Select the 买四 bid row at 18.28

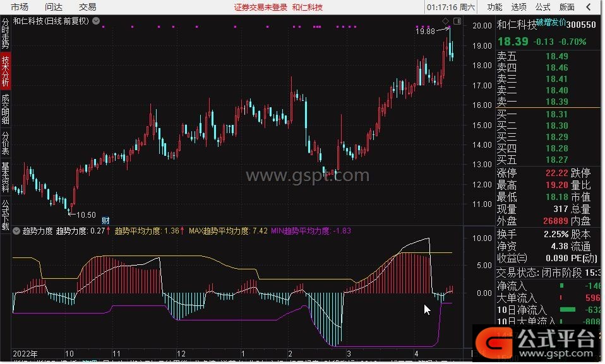click(549, 148)
